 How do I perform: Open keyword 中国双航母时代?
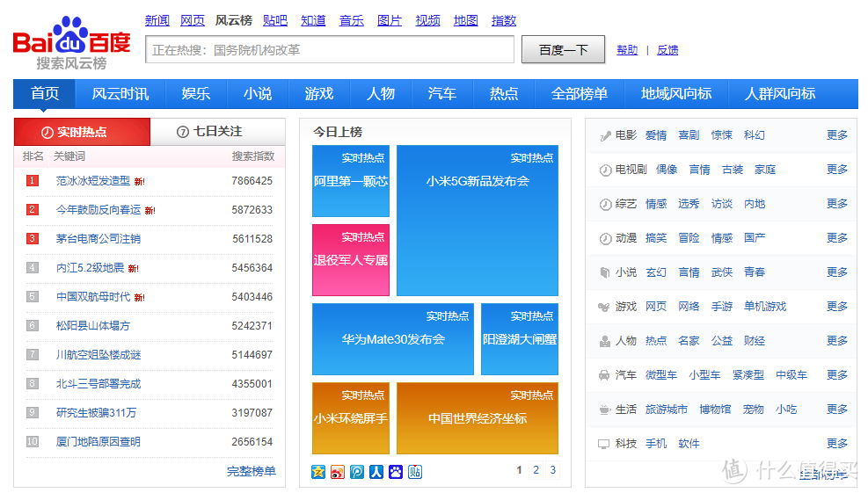tap(93, 296)
